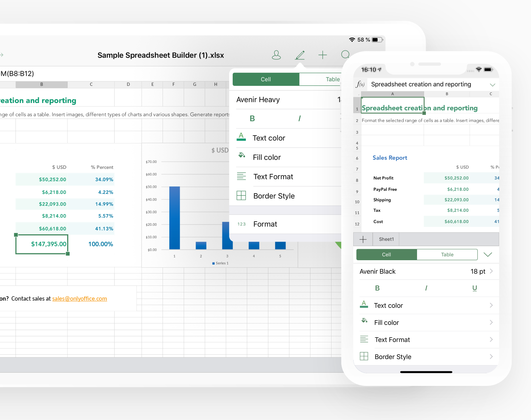
Task: Tap the phone Text Format lines icon
Action: point(364,339)
